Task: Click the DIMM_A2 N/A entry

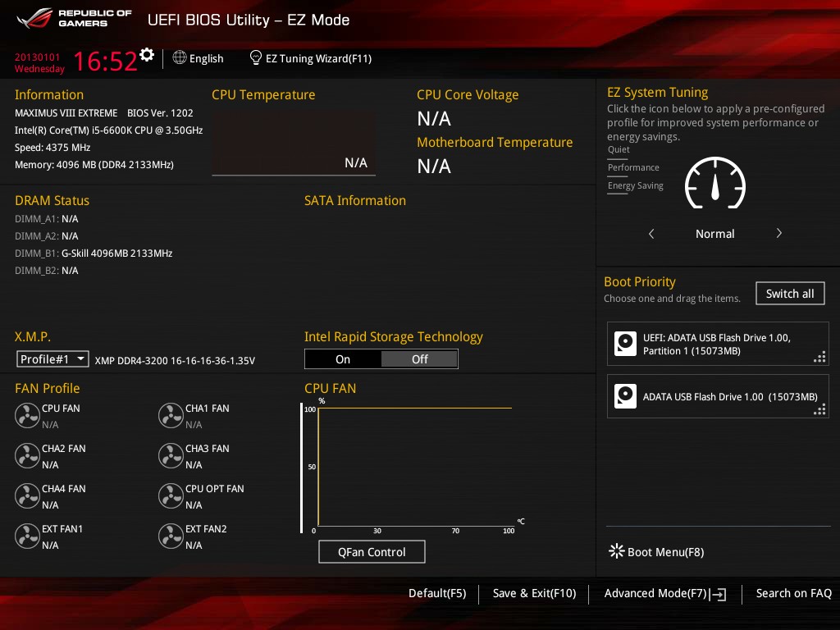Action: [x=46, y=236]
